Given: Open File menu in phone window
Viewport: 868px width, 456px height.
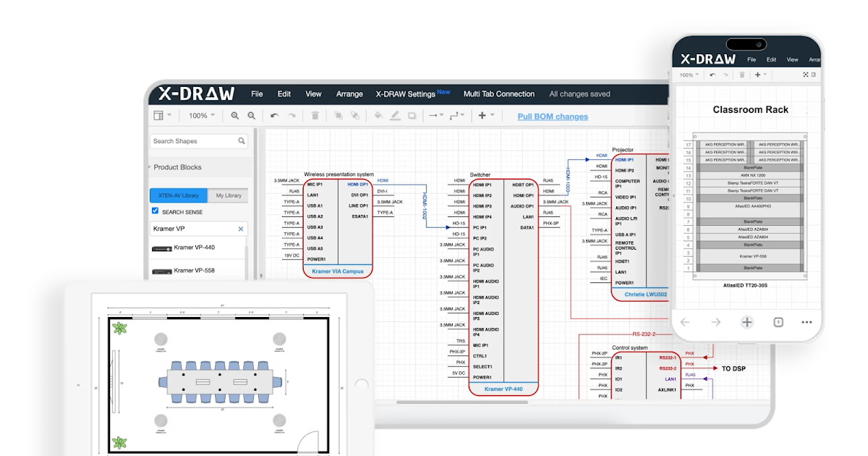Looking at the screenshot, I should tap(752, 59).
